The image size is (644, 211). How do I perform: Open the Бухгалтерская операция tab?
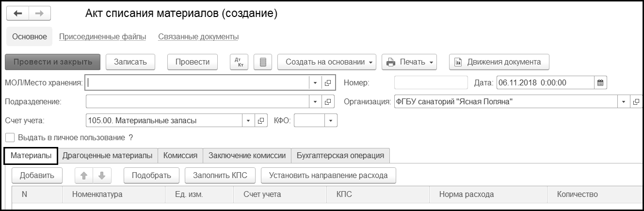(340, 155)
